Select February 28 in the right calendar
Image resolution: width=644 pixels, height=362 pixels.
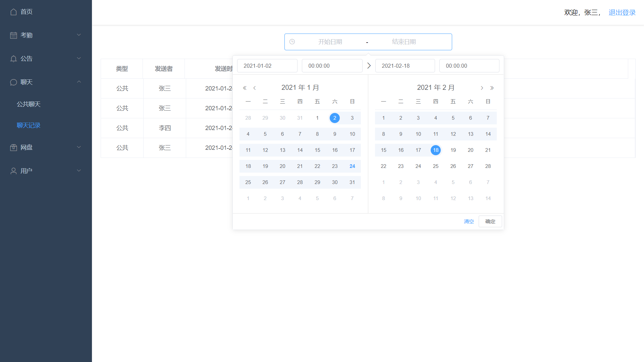488,166
